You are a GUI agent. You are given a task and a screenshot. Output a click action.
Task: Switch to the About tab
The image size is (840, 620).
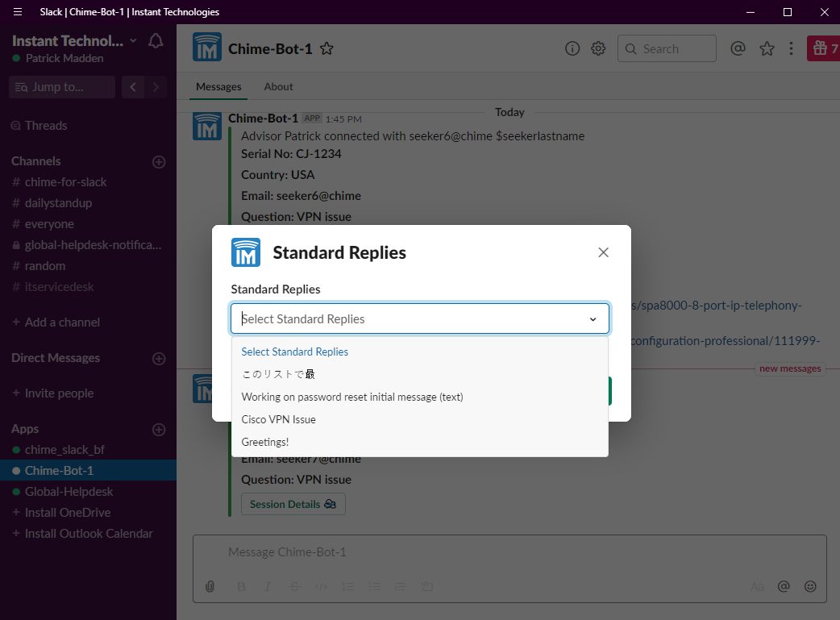click(x=279, y=87)
